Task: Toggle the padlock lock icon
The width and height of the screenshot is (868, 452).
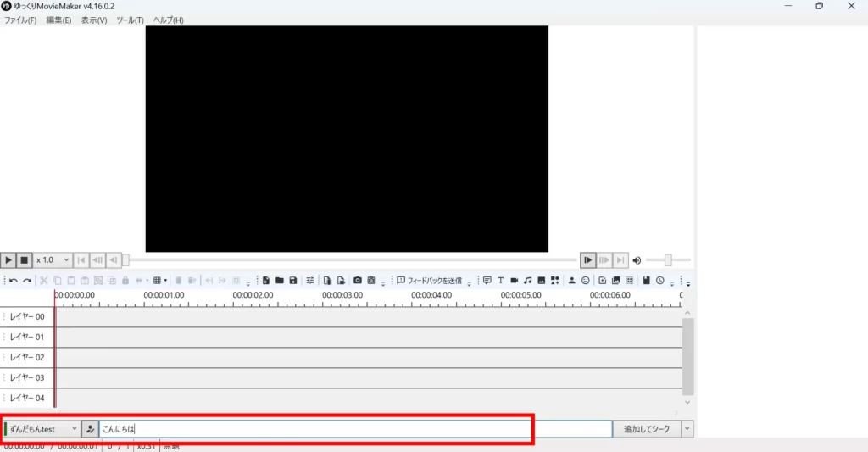Action: click(x=125, y=281)
